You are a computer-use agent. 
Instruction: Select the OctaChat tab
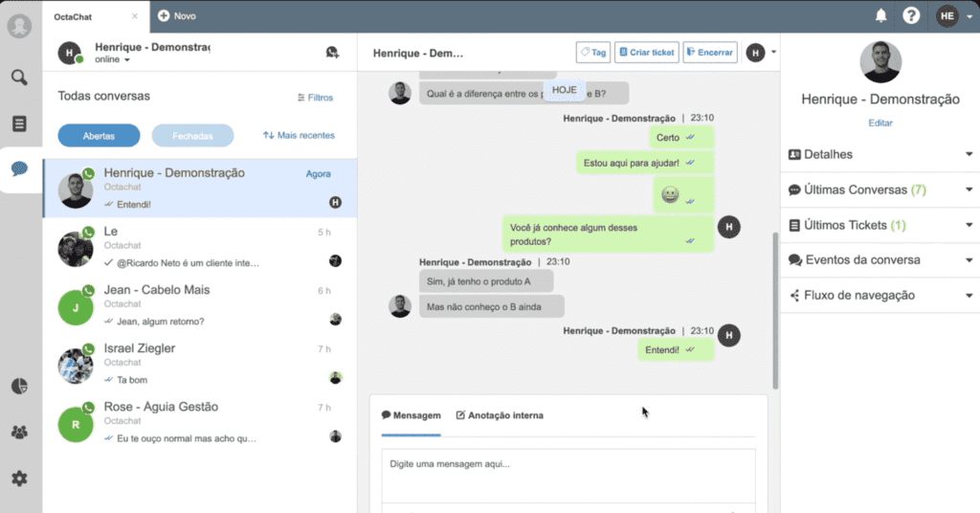tap(96, 17)
